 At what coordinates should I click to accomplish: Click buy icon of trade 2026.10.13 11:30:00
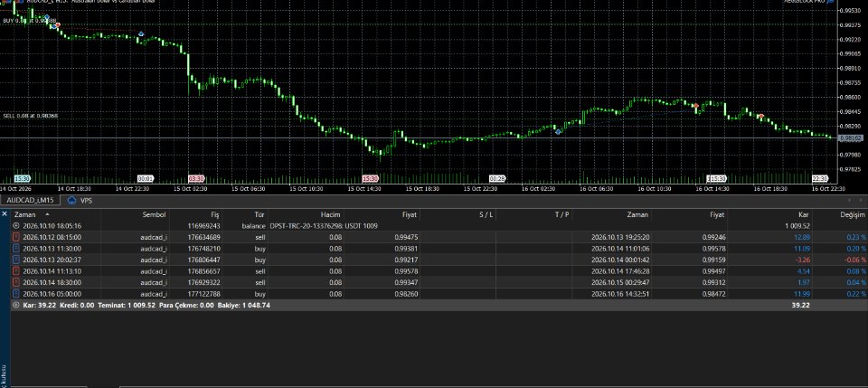[16, 249]
